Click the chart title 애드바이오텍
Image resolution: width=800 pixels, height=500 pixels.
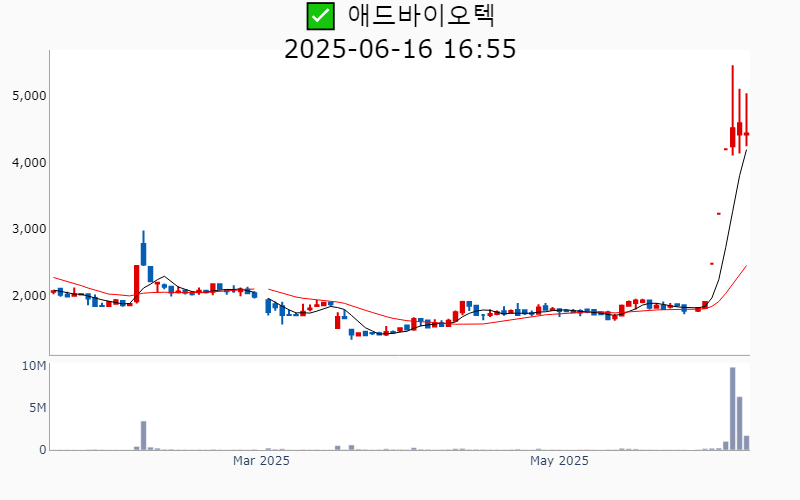(421, 15)
